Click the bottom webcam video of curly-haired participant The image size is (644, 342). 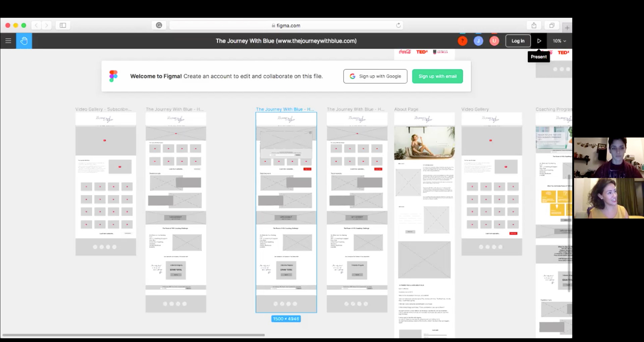click(609, 198)
